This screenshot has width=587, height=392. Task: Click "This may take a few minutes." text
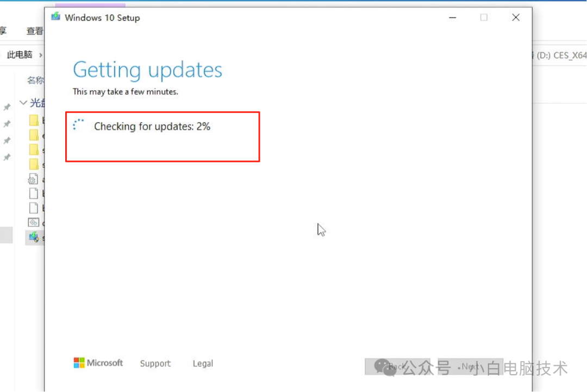pyautogui.click(x=126, y=92)
